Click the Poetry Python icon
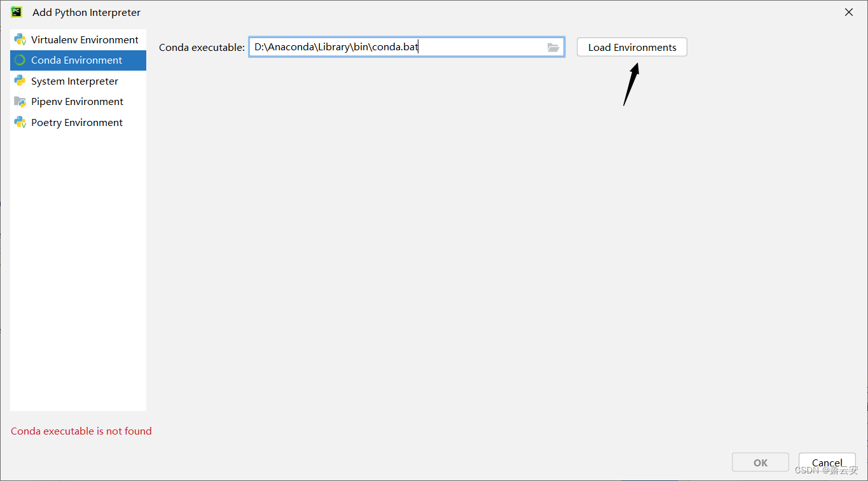The height and width of the screenshot is (481, 868). point(20,122)
